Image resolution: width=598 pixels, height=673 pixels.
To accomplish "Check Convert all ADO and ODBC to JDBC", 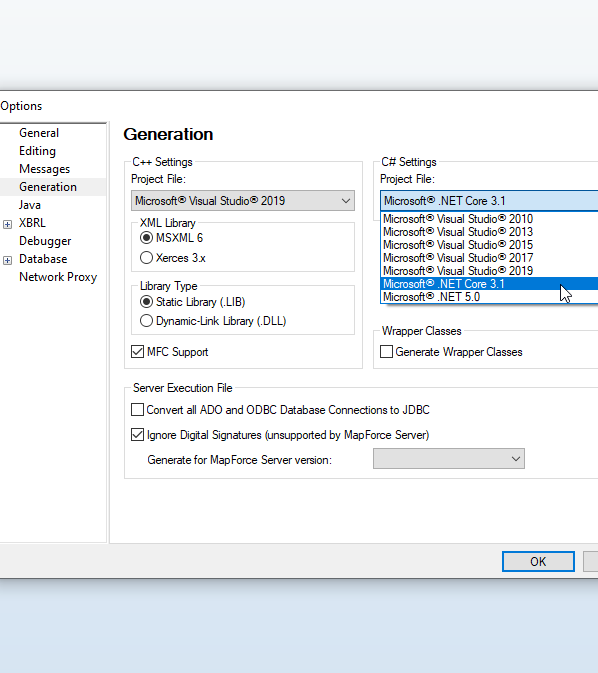I will 137,410.
